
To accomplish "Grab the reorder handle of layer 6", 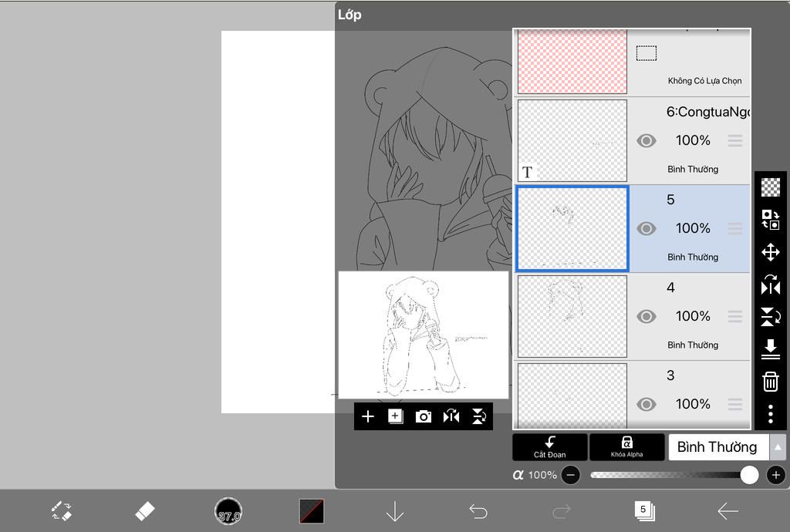I will 735,140.
